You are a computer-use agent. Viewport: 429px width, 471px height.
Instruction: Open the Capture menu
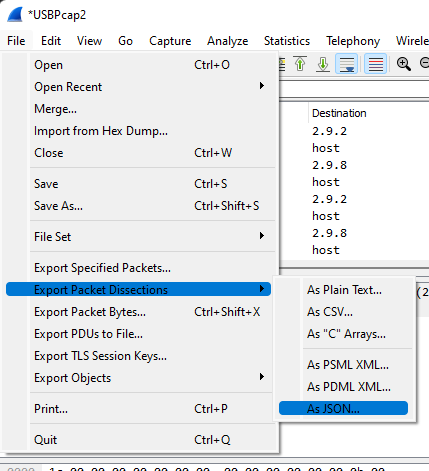[x=170, y=41]
